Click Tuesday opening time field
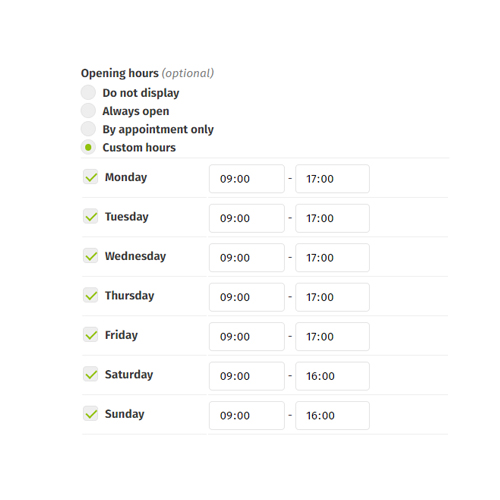This screenshot has height=500, width=500. click(x=247, y=218)
